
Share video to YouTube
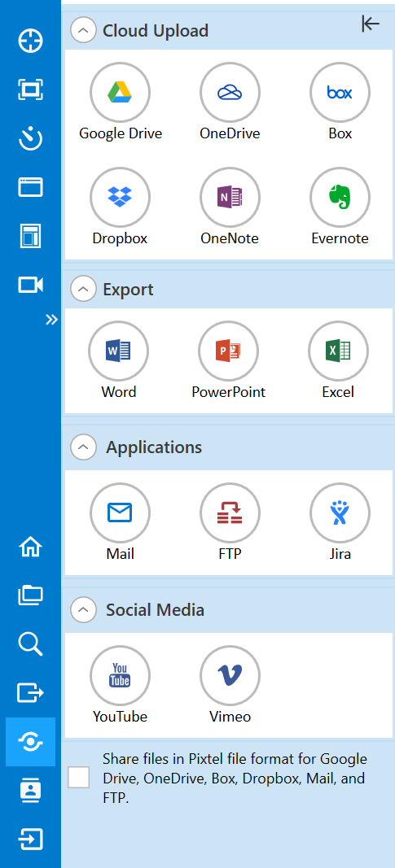click(x=120, y=675)
